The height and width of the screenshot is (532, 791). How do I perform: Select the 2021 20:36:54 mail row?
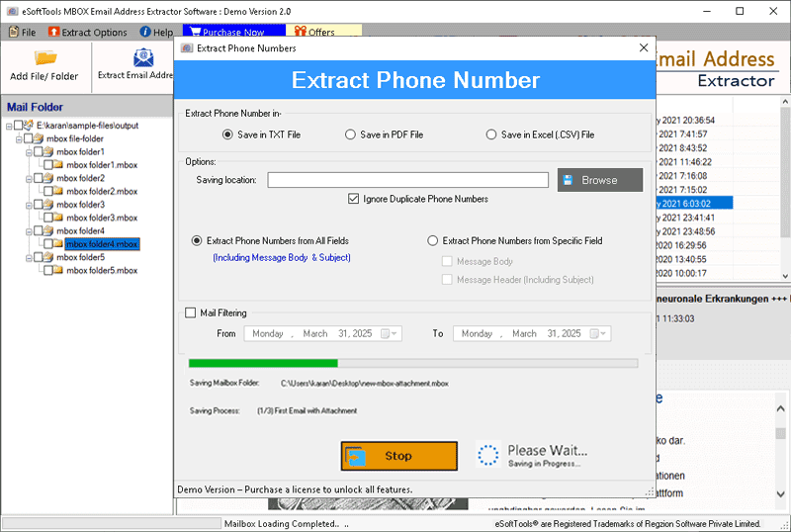tap(695, 120)
